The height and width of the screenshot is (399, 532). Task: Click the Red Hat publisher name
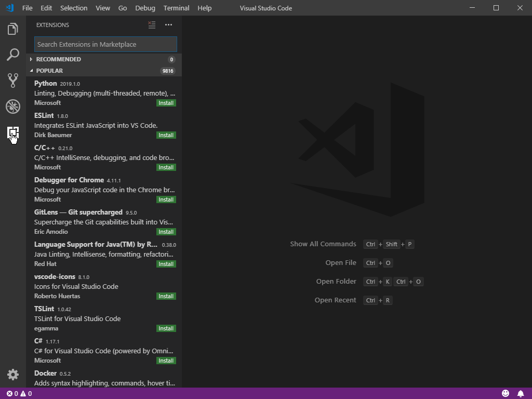[x=45, y=264]
